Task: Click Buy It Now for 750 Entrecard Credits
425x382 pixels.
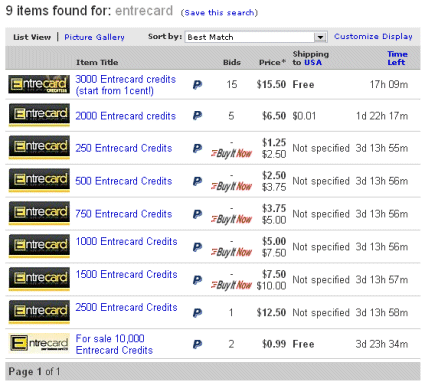Action: tap(231, 219)
